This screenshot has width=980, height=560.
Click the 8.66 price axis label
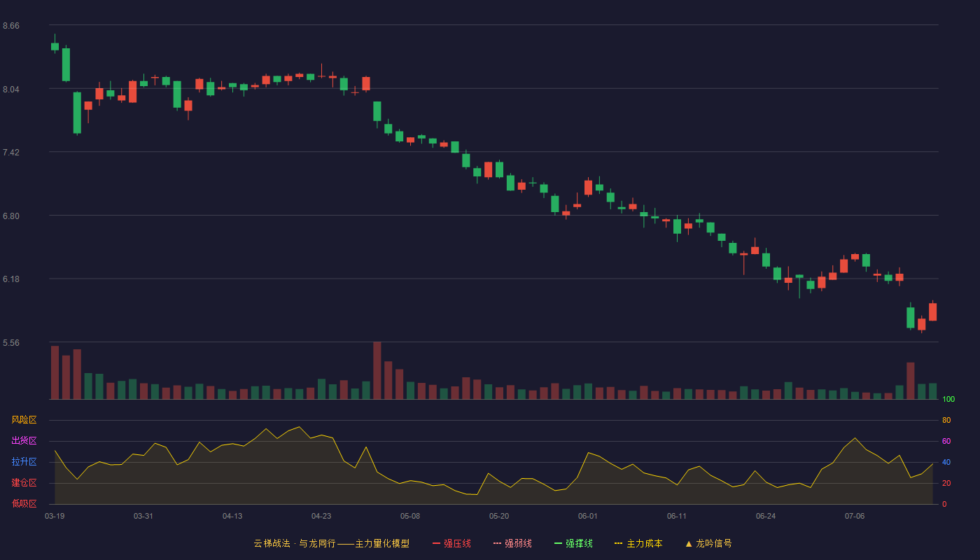click(x=11, y=26)
